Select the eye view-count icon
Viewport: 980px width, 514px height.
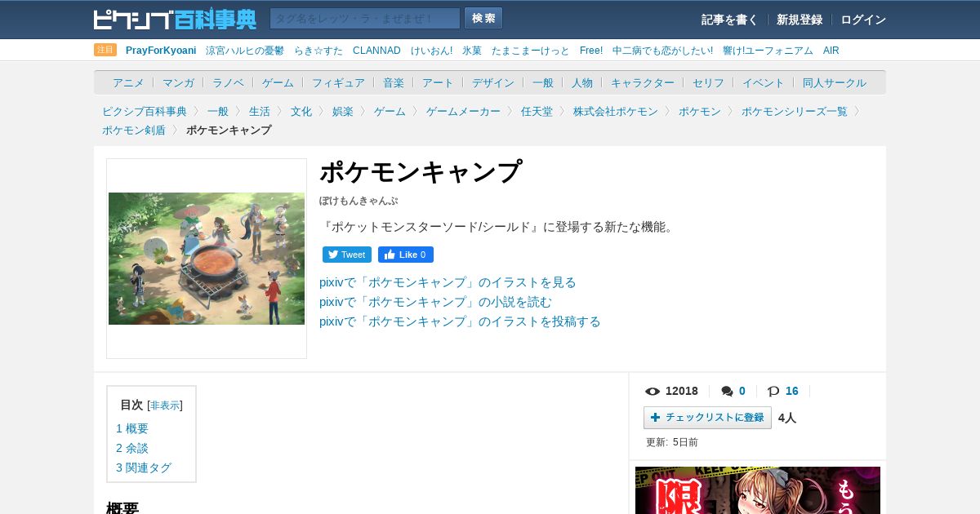tap(652, 392)
